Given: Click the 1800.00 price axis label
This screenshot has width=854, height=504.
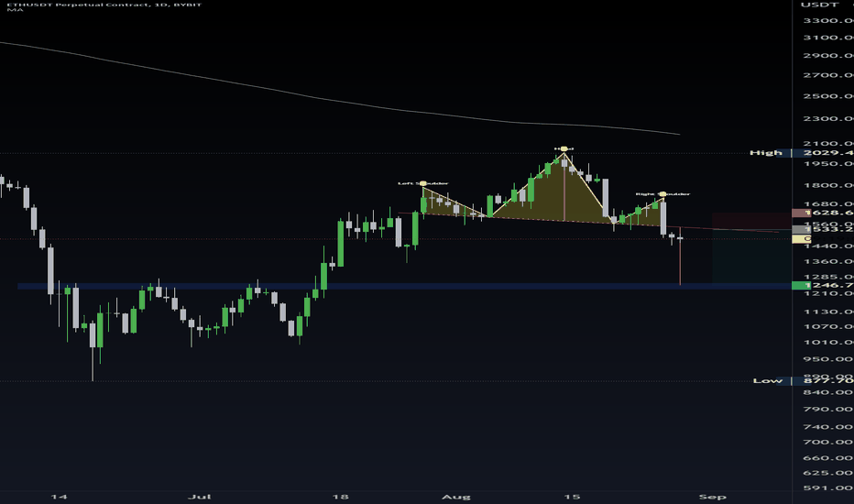Looking at the screenshot, I should tap(827, 185).
